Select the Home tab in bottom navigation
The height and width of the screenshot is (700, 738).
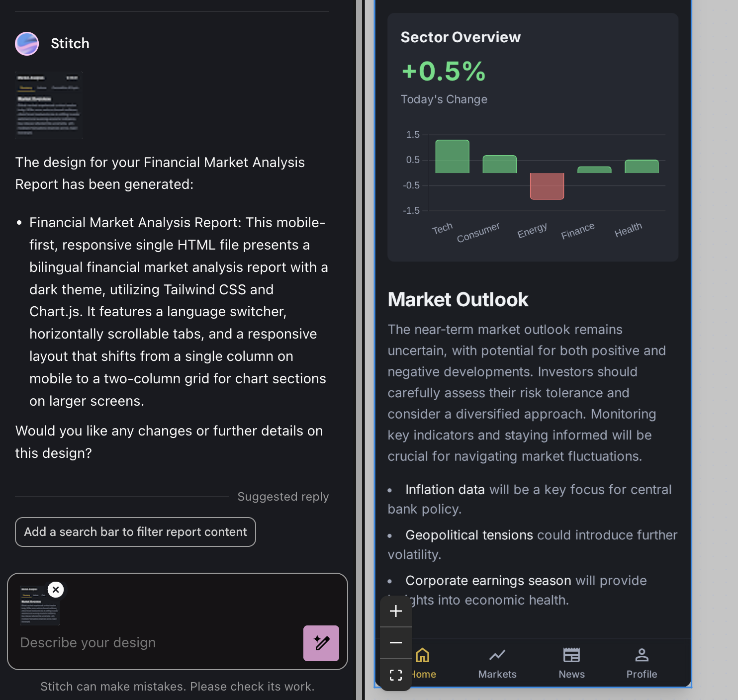(x=423, y=663)
